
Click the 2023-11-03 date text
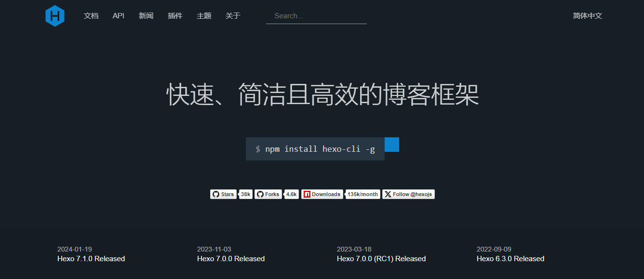[214, 249]
